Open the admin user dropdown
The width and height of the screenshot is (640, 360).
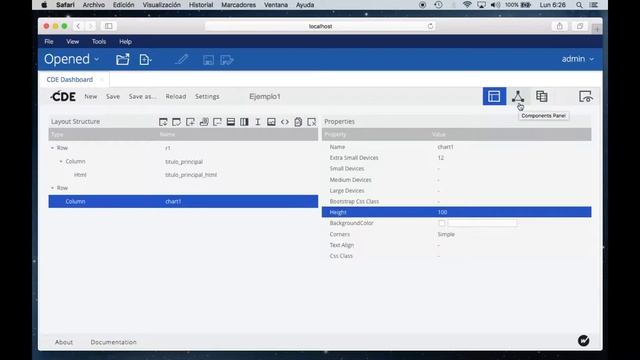click(x=578, y=59)
